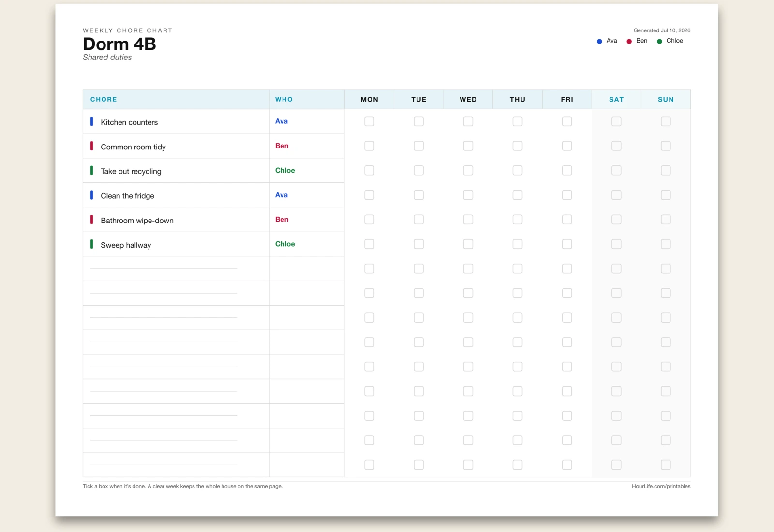Open the HourLife.com/printables link
The image size is (774, 532).
click(661, 487)
